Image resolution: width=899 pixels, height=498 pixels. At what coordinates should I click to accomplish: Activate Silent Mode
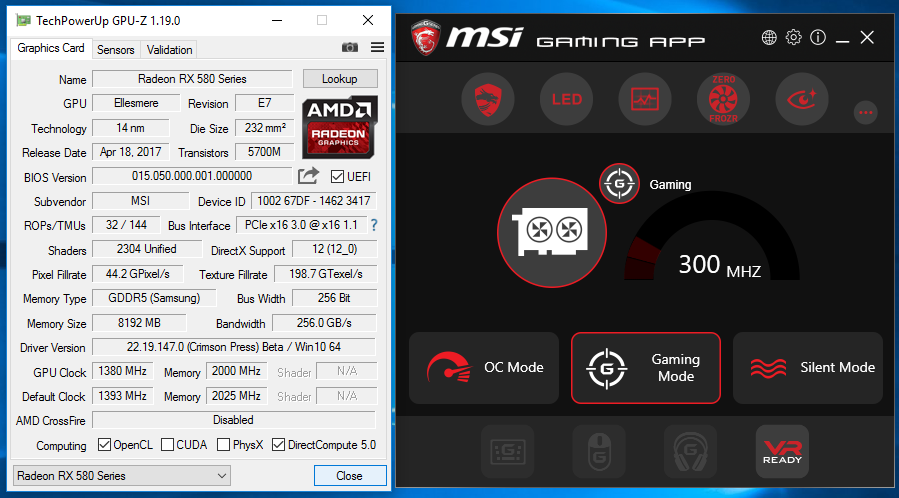click(x=808, y=367)
